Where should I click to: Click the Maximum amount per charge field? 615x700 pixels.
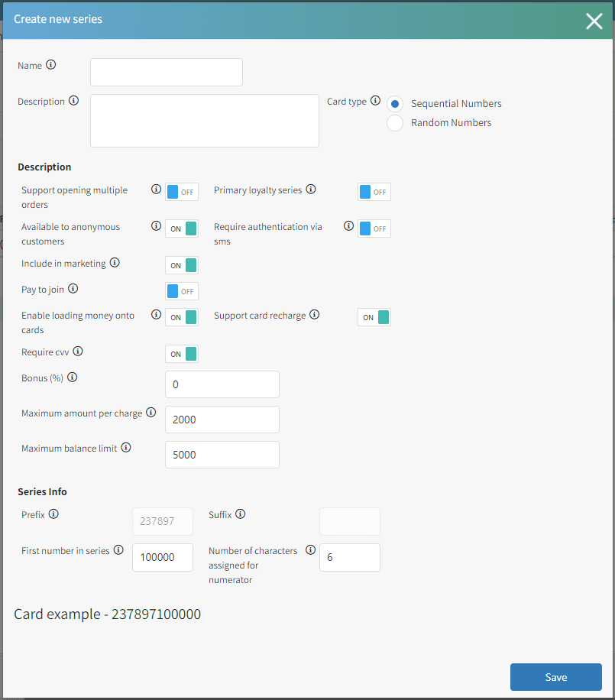[x=222, y=420]
